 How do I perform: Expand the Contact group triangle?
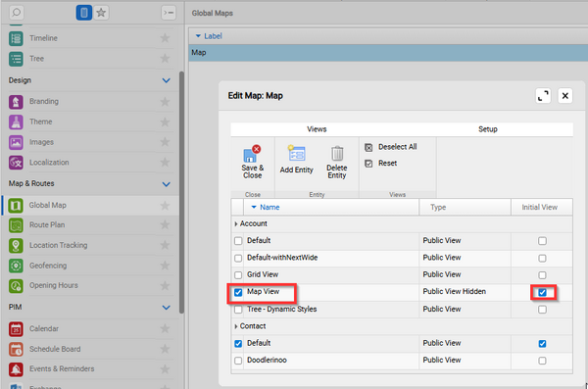pyautogui.click(x=235, y=326)
